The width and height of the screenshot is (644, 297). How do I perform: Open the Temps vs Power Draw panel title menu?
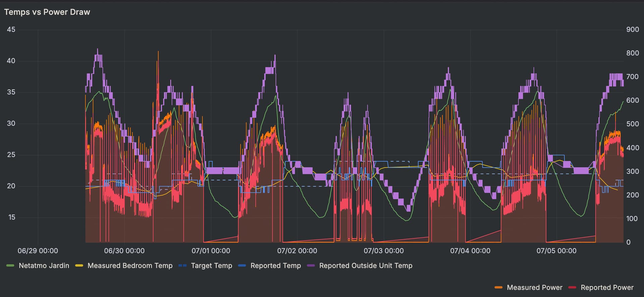tap(47, 12)
